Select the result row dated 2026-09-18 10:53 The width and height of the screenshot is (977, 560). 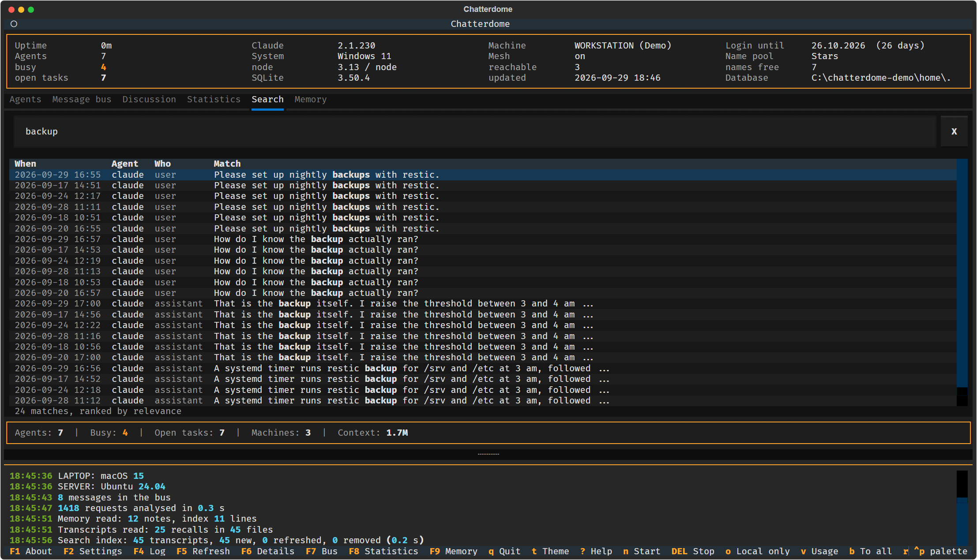tap(483, 283)
